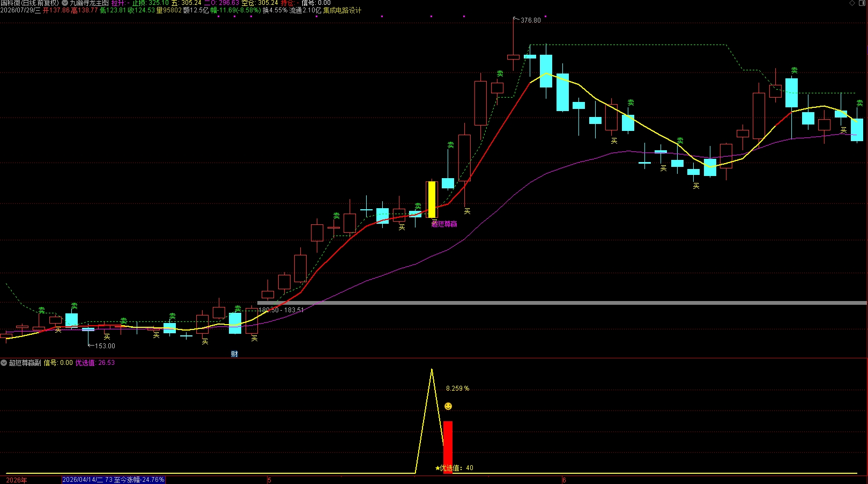Select the 2026/04/14 date range label

tap(114, 480)
